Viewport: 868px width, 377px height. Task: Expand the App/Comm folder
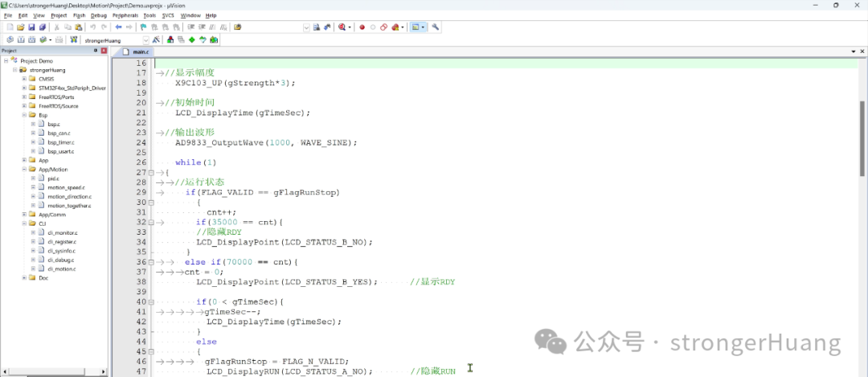point(24,215)
